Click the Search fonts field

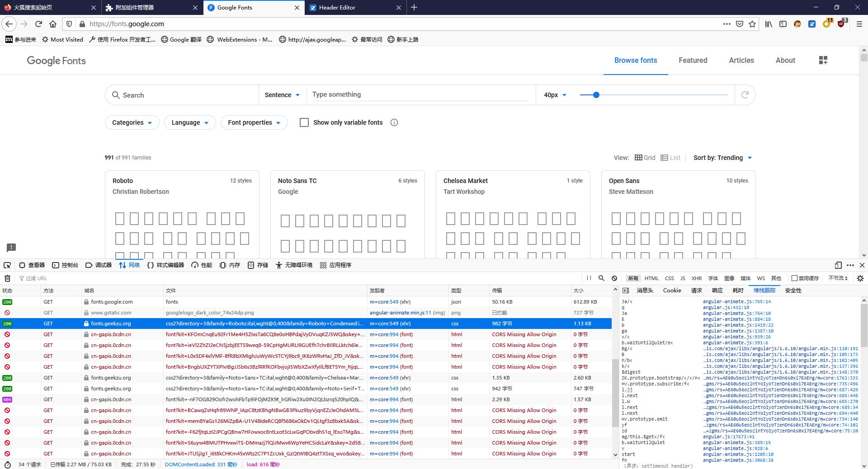(x=182, y=95)
